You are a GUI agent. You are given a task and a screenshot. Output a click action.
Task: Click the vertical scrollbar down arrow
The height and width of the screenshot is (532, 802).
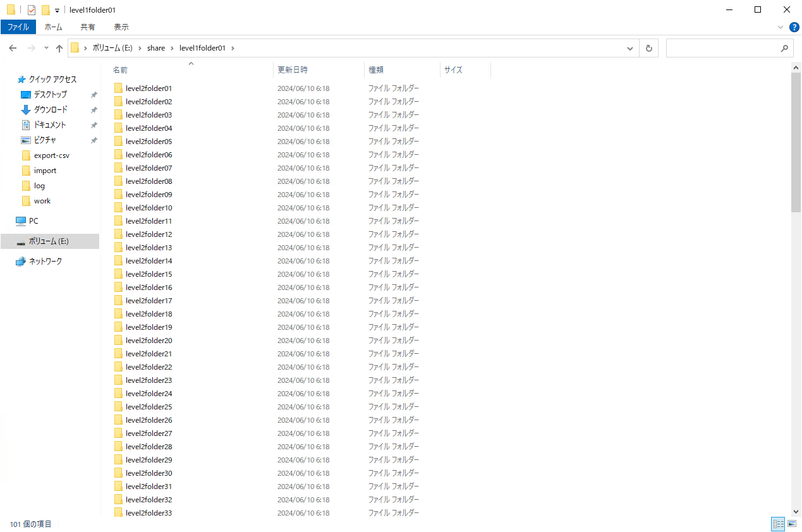[x=796, y=511]
